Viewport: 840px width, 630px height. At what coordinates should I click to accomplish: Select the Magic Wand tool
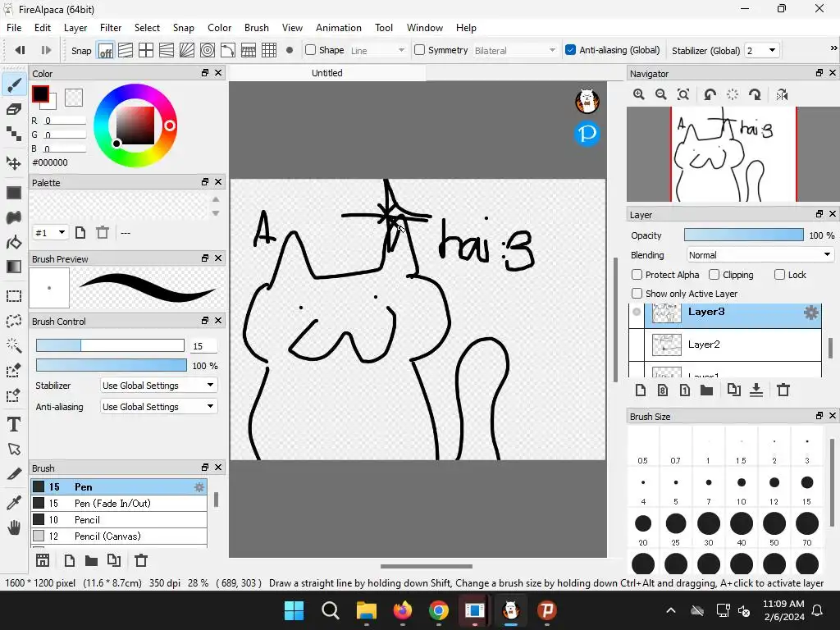(14, 345)
